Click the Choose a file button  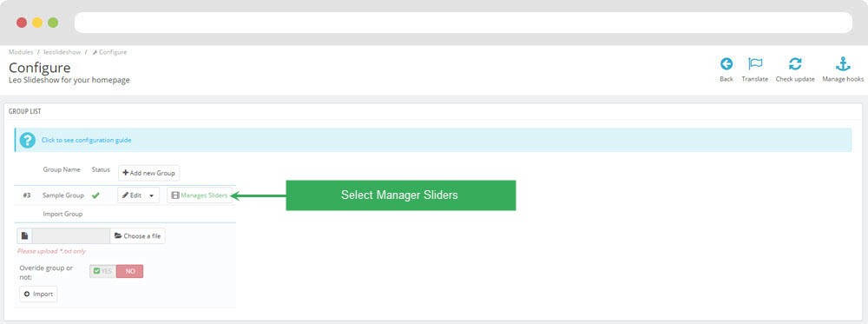pos(137,236)
